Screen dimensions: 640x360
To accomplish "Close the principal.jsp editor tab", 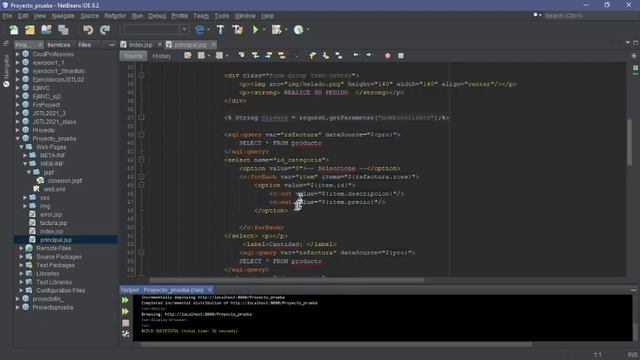I will pos(213,44).
